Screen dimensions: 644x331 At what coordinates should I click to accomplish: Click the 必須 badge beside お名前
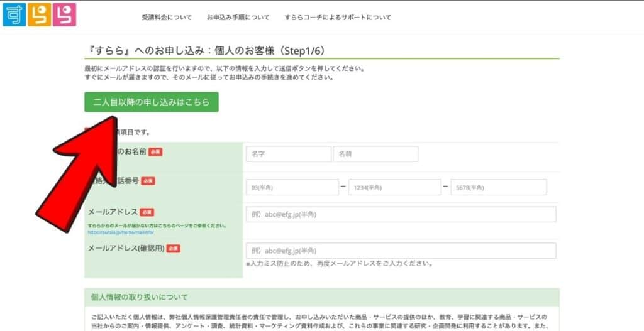[155, 152]
